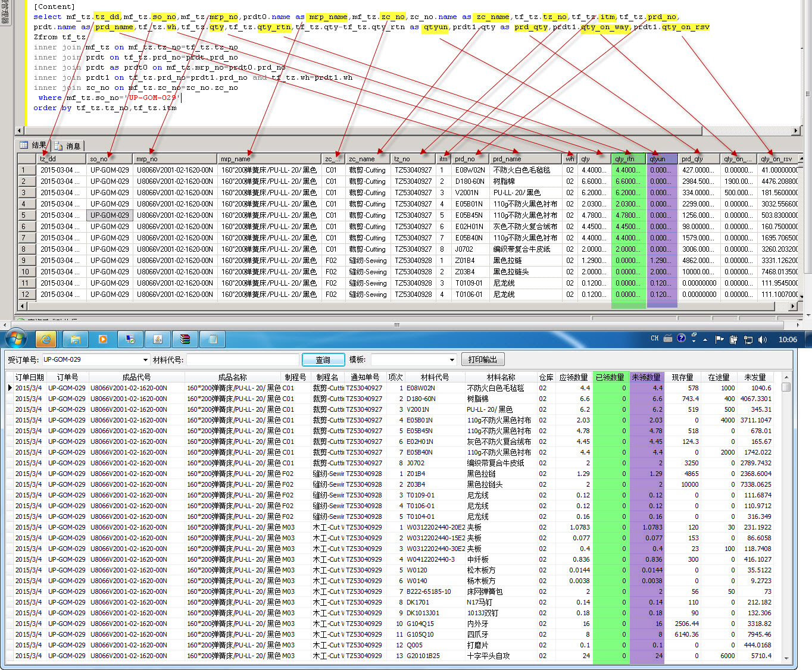Click the qtyun column header
The width and height of the screenshot is (812, 670).
point(662,159)
